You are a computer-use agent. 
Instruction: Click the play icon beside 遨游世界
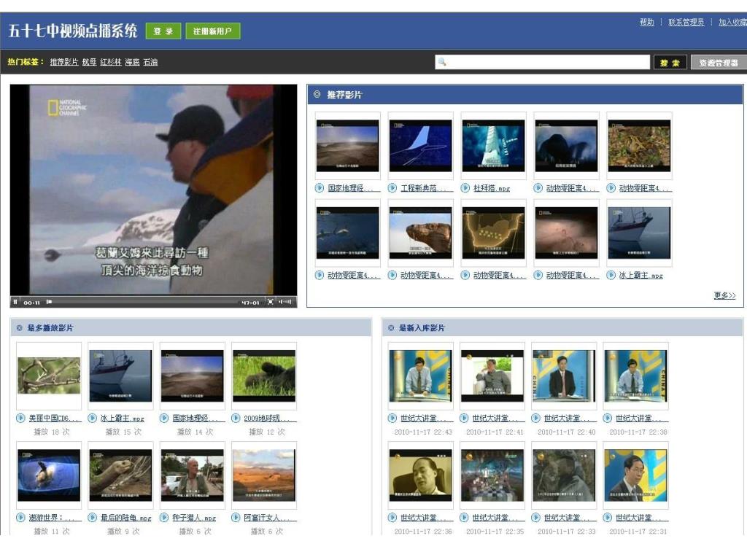pos(20,517)
